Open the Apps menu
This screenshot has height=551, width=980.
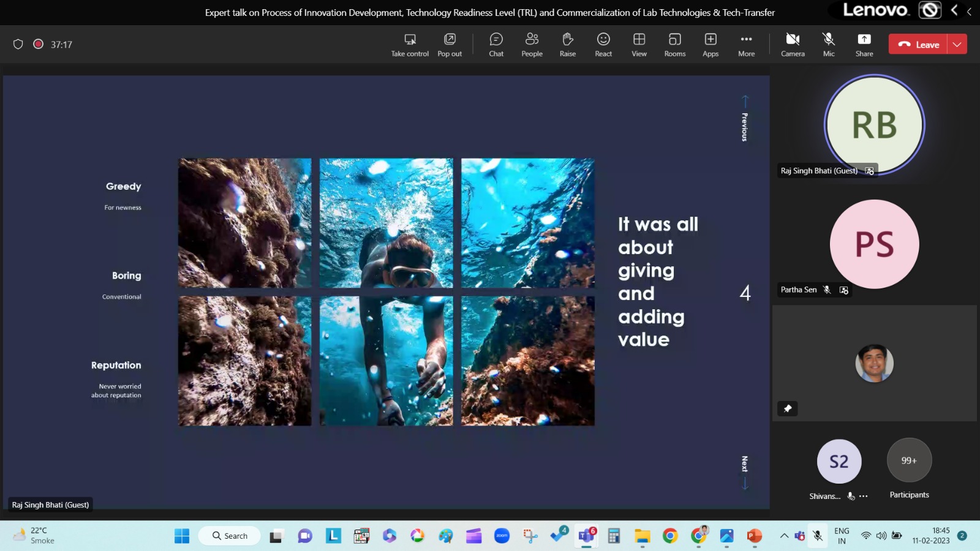[x=710, y=45]
